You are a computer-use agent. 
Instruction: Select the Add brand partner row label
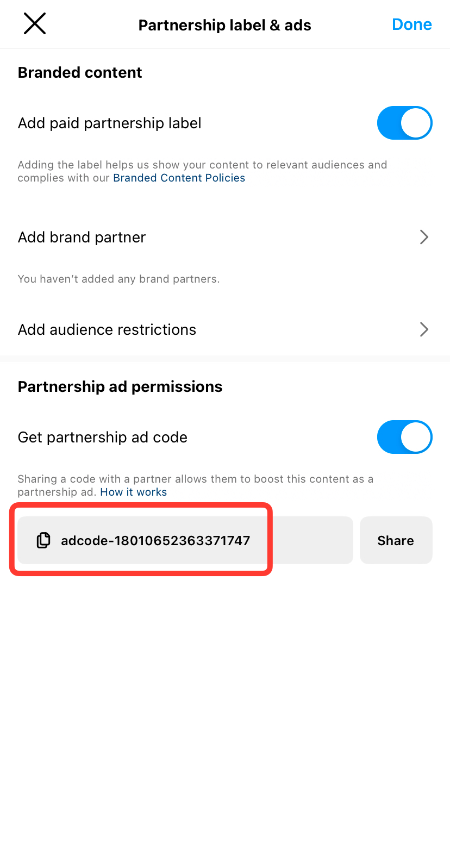pos(82,237)
